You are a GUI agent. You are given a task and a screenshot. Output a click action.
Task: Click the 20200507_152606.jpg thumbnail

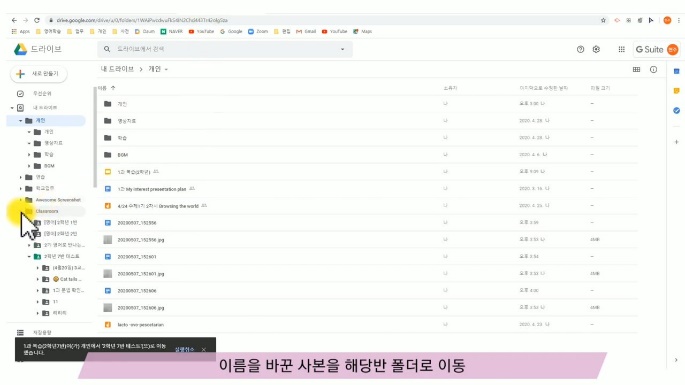point(107,308)
